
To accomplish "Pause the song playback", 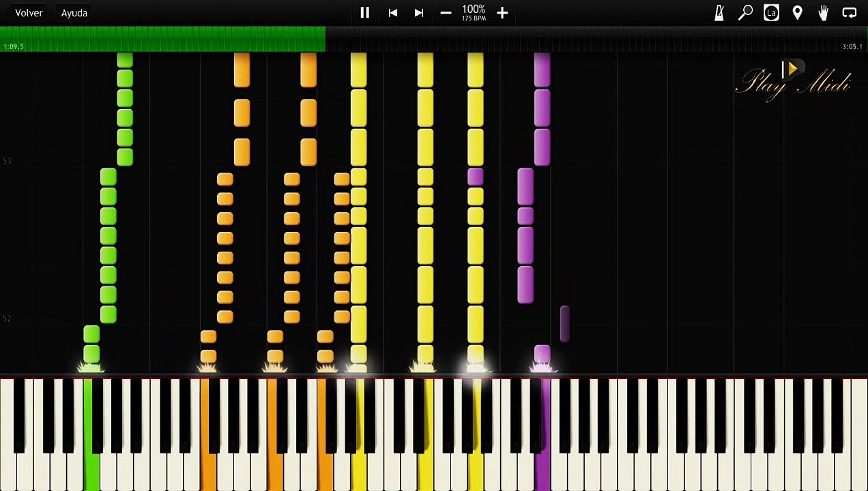I will coord(365,12).
